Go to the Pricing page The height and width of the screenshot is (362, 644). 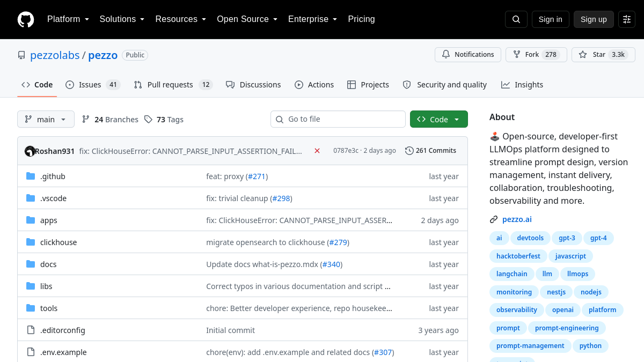pyautogui.click(x=361, y=19)
